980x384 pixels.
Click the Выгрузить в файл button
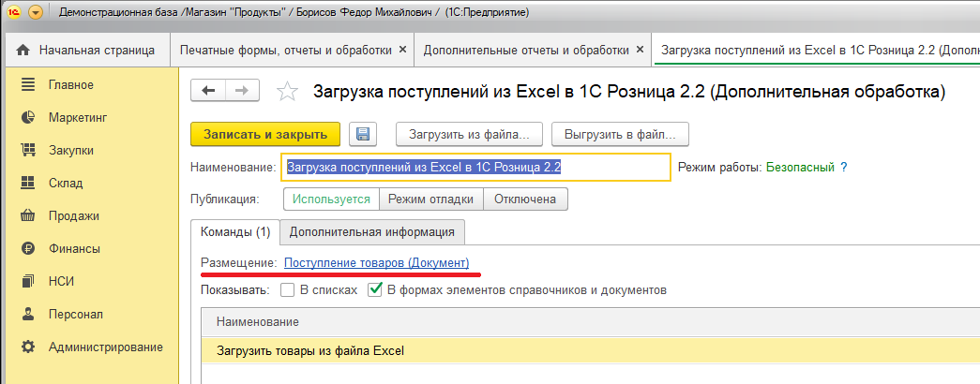[621, 134]
